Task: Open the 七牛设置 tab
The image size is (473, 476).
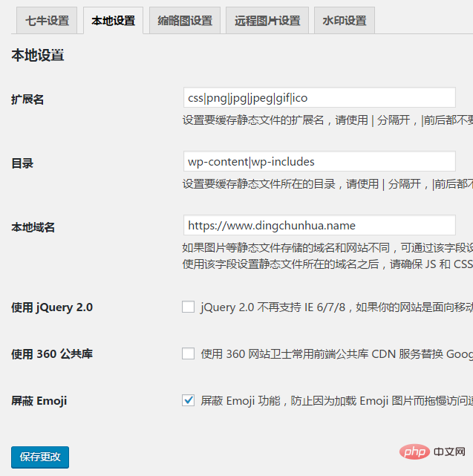Action: click(47, 21)
